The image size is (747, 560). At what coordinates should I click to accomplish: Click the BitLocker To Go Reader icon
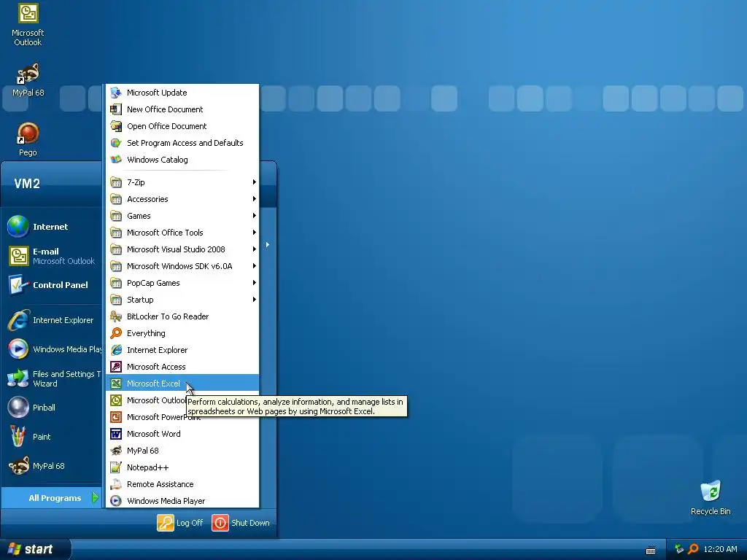[116, 316]
